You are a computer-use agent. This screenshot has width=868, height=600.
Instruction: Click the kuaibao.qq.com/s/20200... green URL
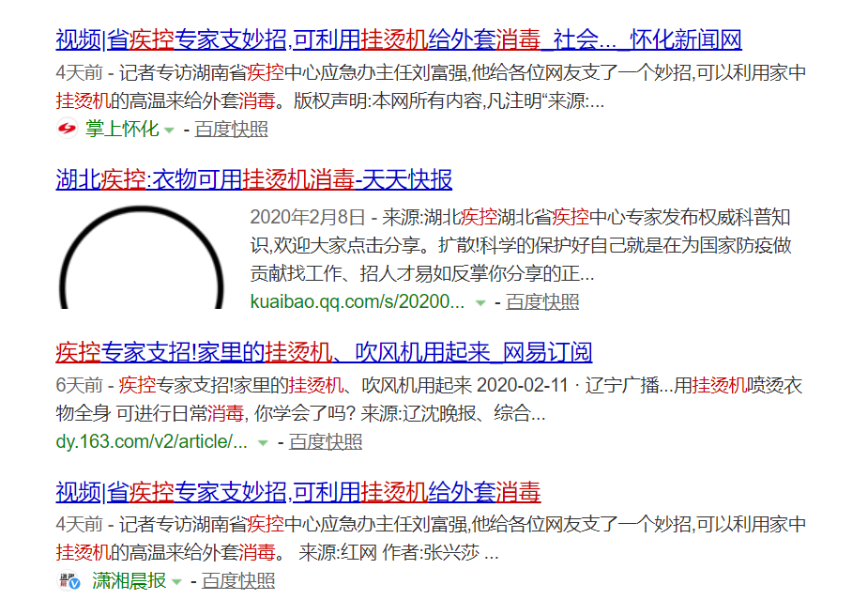point(358,302)
